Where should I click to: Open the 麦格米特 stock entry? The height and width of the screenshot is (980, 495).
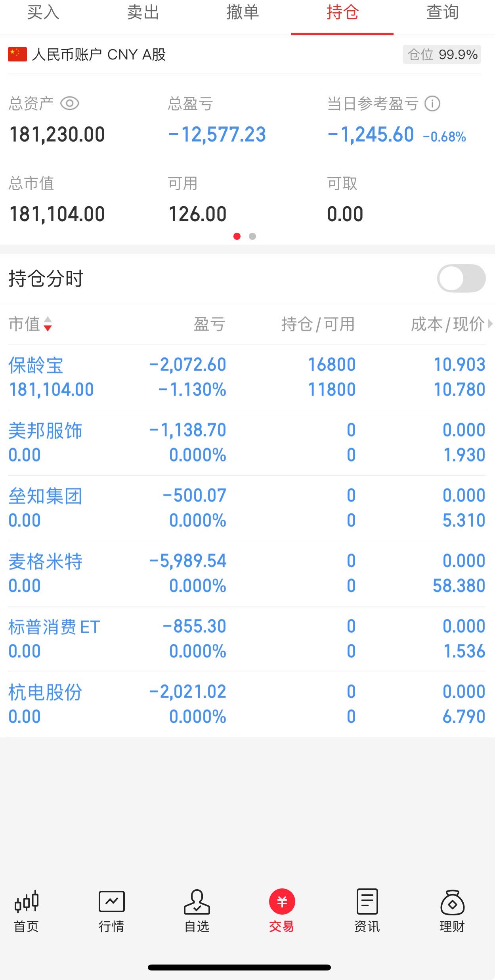(x=45, y=561)
